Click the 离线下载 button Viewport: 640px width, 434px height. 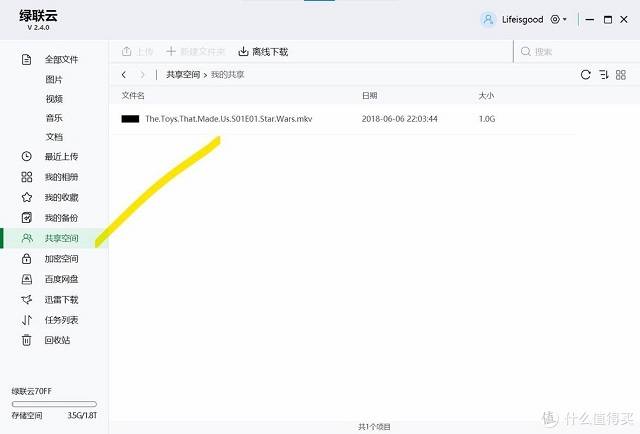263,51
